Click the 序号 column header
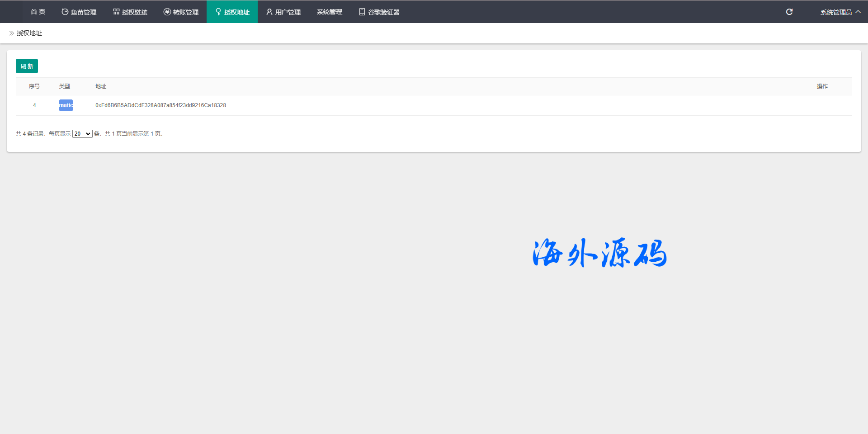This screenshot has height=434, width=868. coord(34,86)
